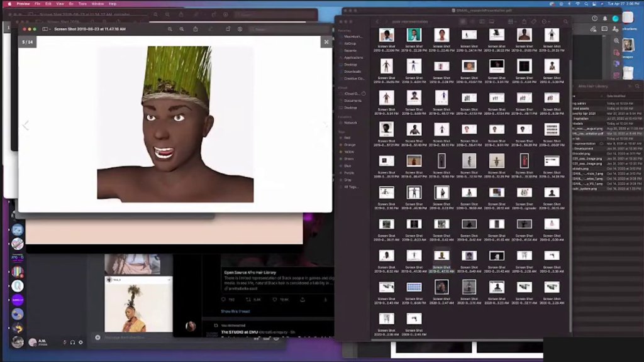Select teal-background Screen Shot thumbnail in Finder
The width and height of the screenshot is (644, 362).
click(414, 35)
